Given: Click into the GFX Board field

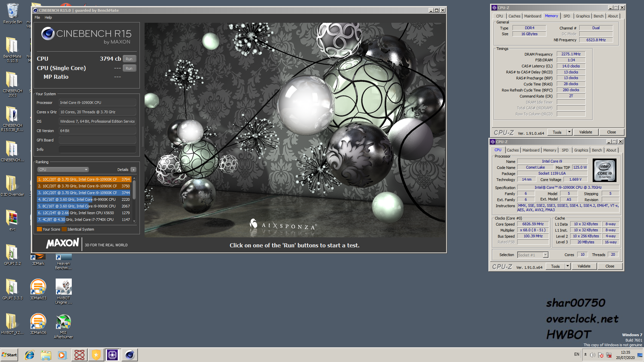Looking at the screenshot, I should (97, 140).
